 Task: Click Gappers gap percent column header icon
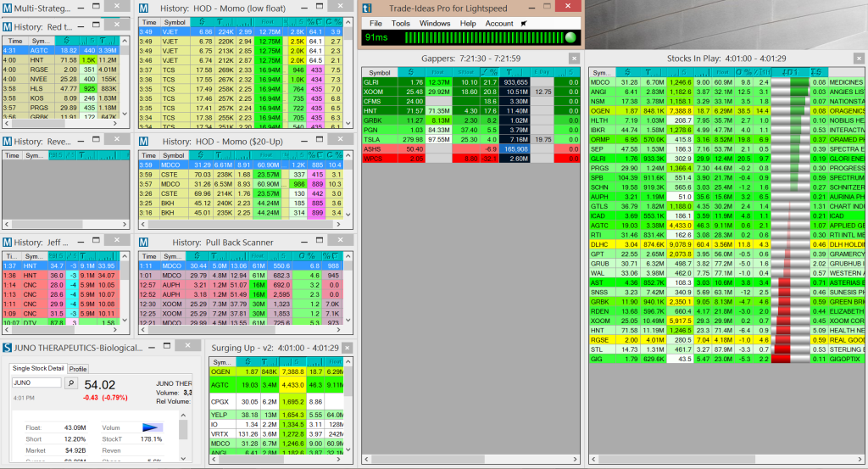coord(489,73)
